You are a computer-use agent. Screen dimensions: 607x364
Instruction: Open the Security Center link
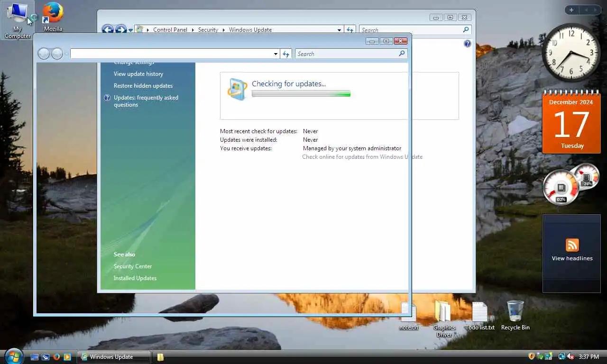(133, 266)
